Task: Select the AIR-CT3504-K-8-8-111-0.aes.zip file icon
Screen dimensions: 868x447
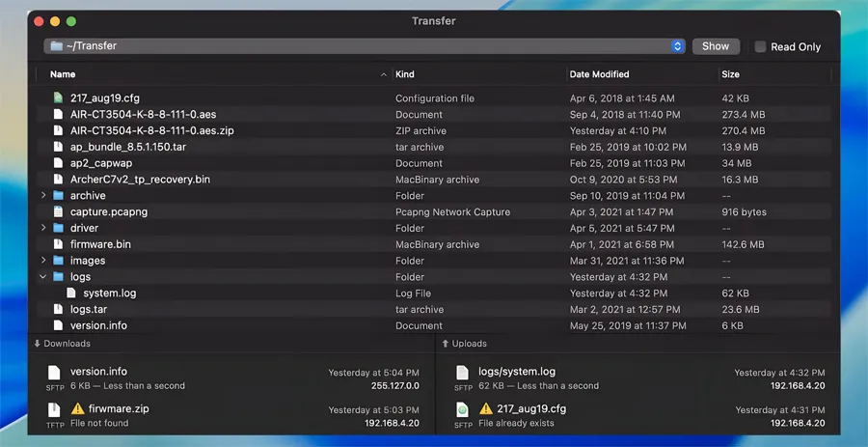Action: coord(58,130)
